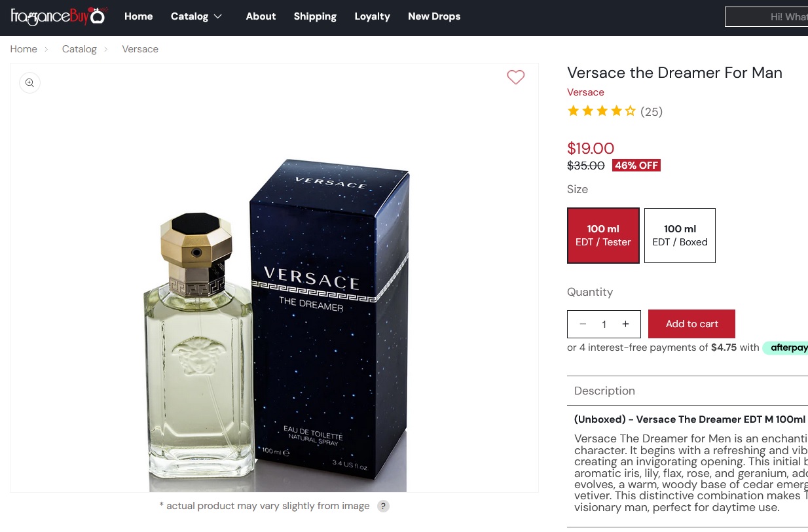Add to wishlist with heart icon
This screenshot has width=808, height=532.
coord(516,77)
